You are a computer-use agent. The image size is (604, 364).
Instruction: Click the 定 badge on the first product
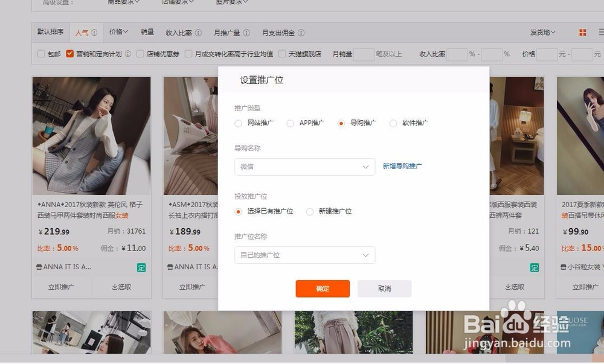pos(141,266)
